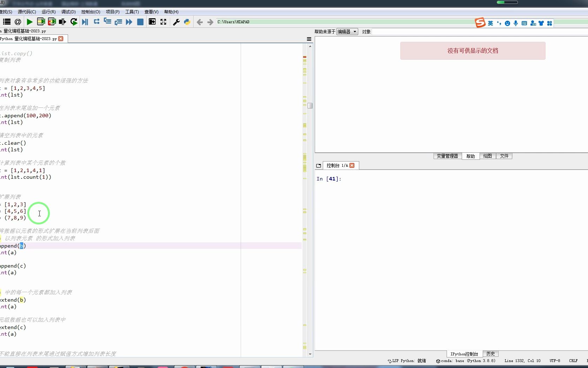Image resolution: width=588 pixels, height=368 pixels.
Task: Go forward to next cursor position
Action: point(210,22)
